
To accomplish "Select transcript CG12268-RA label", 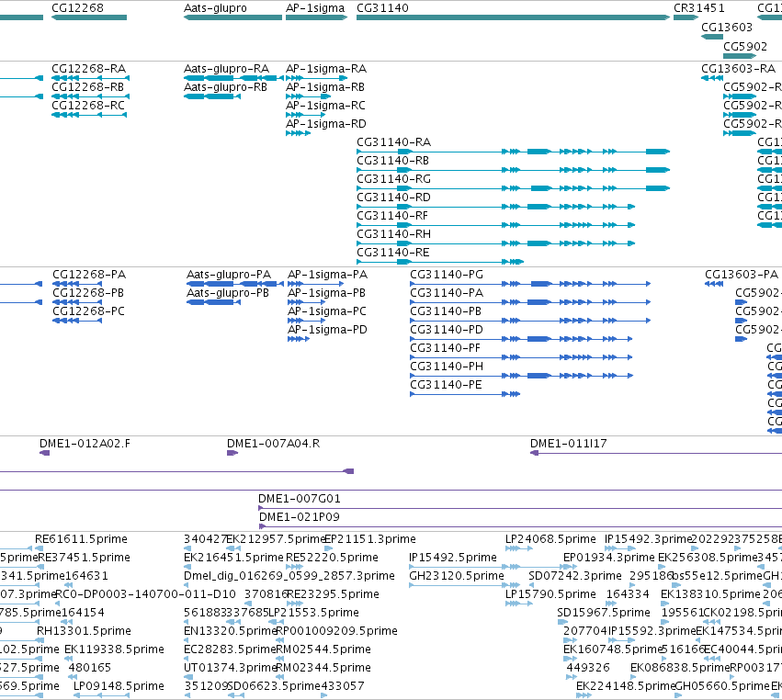I will tap(89, 68).
